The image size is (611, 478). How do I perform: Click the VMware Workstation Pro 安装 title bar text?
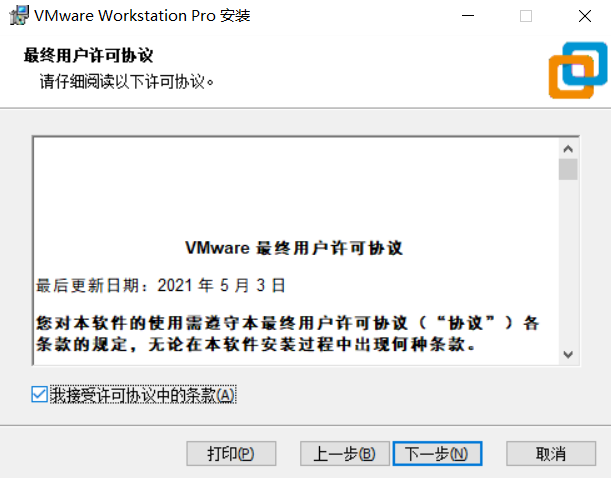[x=142, y=16]
